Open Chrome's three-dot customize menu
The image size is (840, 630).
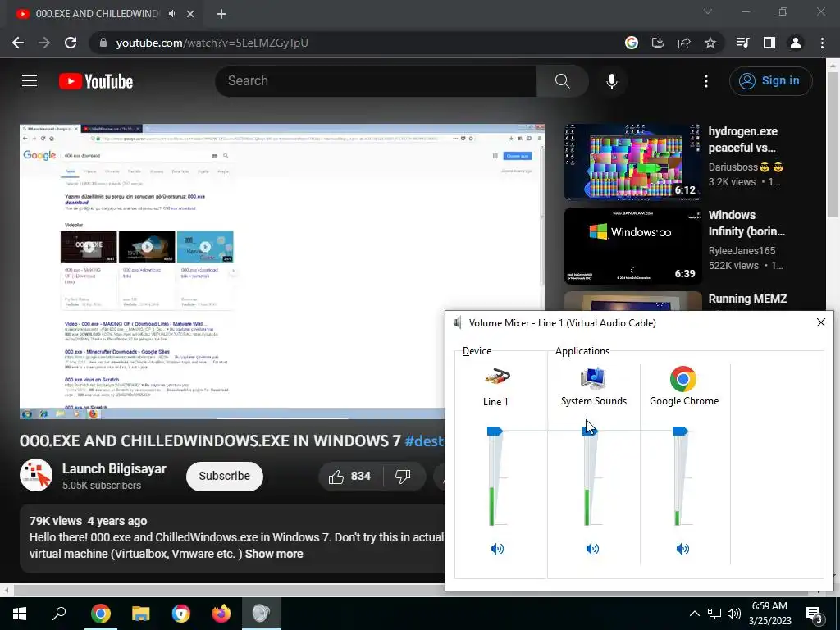click(822, 43)
